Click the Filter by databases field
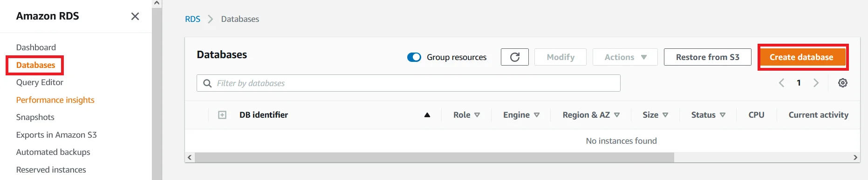 tap(408, 83)
